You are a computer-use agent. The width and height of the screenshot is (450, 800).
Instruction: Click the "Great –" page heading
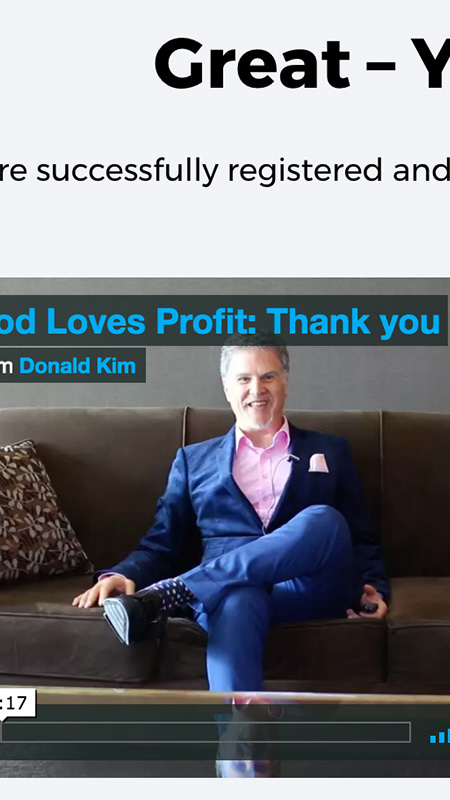point(276,63)
